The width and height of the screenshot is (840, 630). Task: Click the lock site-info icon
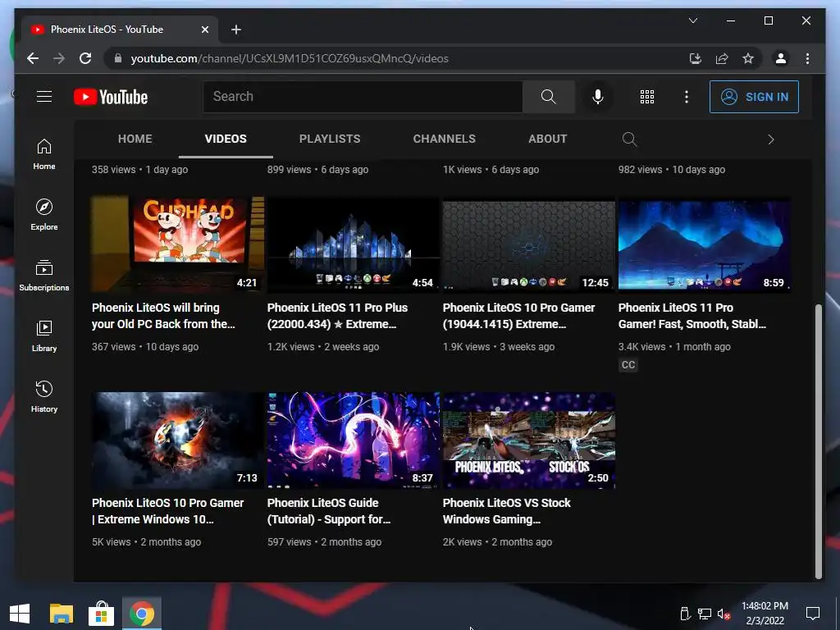pos(118,58)
